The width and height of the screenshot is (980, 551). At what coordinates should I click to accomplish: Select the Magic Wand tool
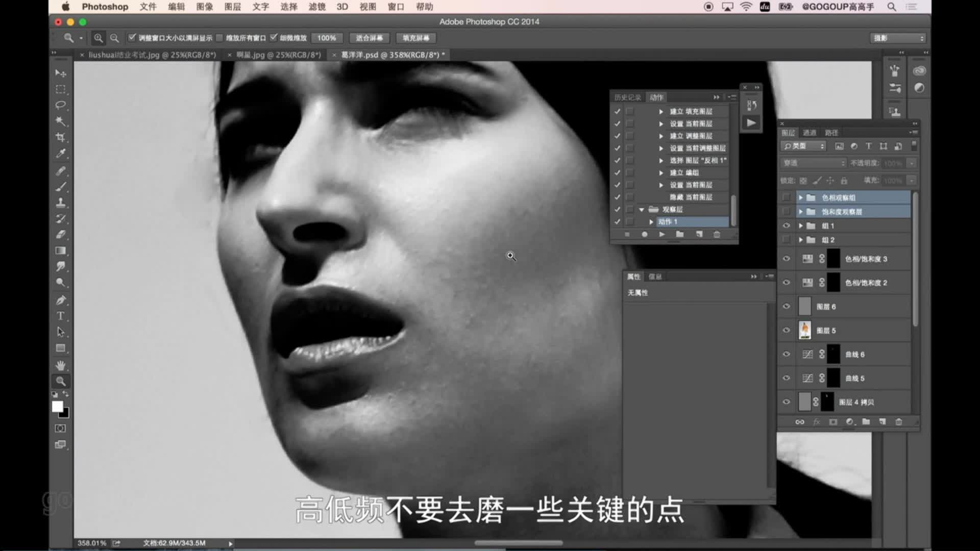[x=61, y=121]
